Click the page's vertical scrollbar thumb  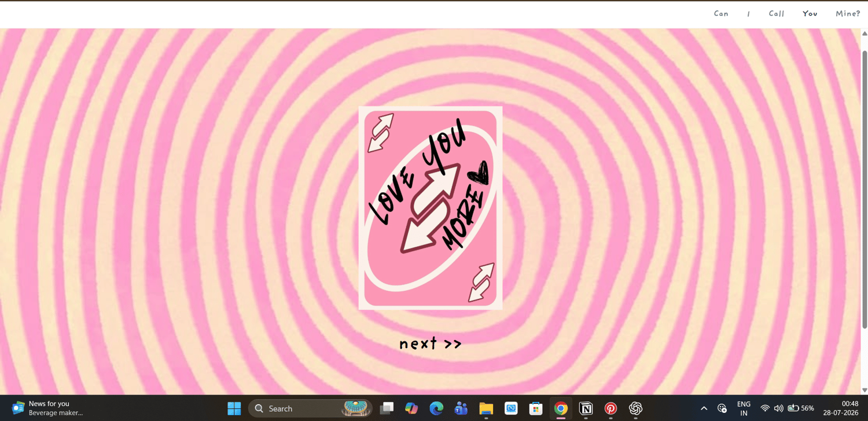[865, 189]
